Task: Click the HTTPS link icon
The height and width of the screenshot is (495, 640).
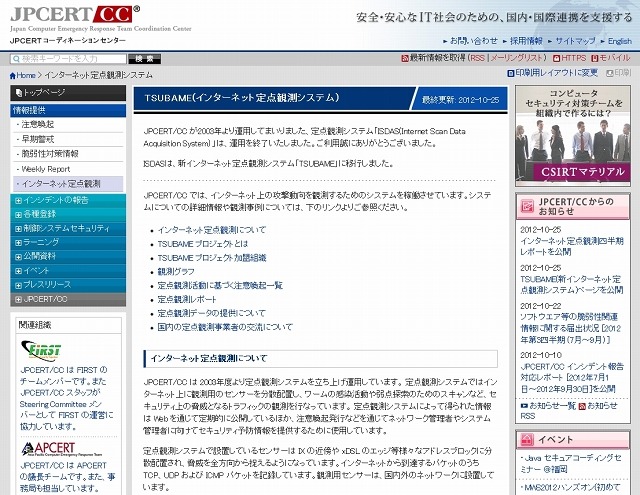Action: [x=556, y=58]
